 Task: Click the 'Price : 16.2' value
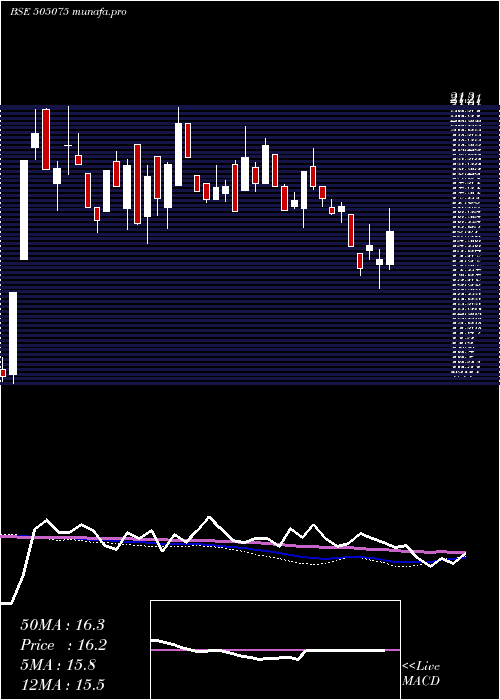[63, 645]
